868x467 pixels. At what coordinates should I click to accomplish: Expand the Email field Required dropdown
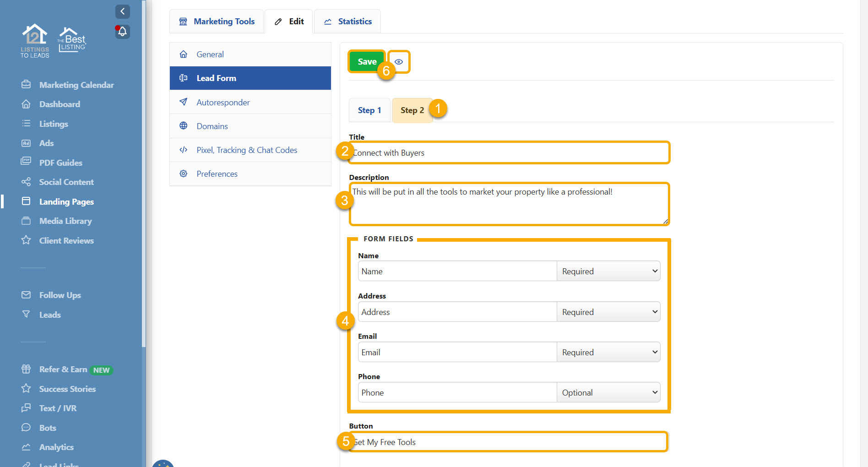pos(608,352)
